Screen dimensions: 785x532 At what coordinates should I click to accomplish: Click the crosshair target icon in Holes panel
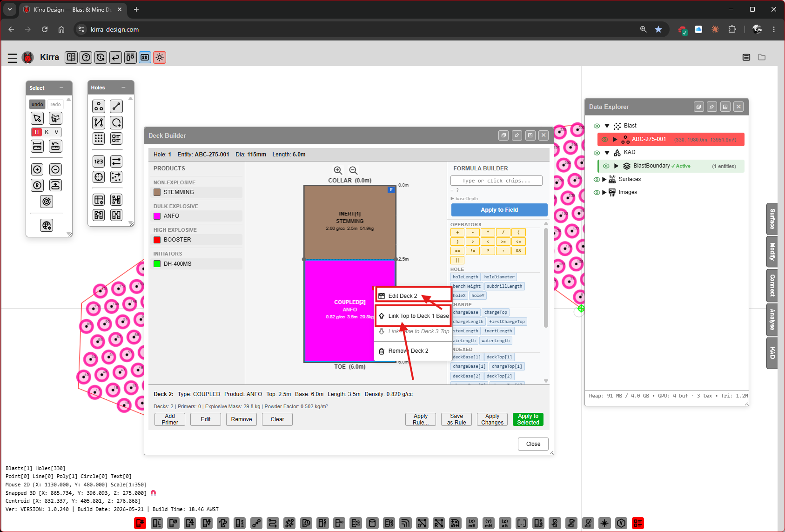(x=99, y=177)
